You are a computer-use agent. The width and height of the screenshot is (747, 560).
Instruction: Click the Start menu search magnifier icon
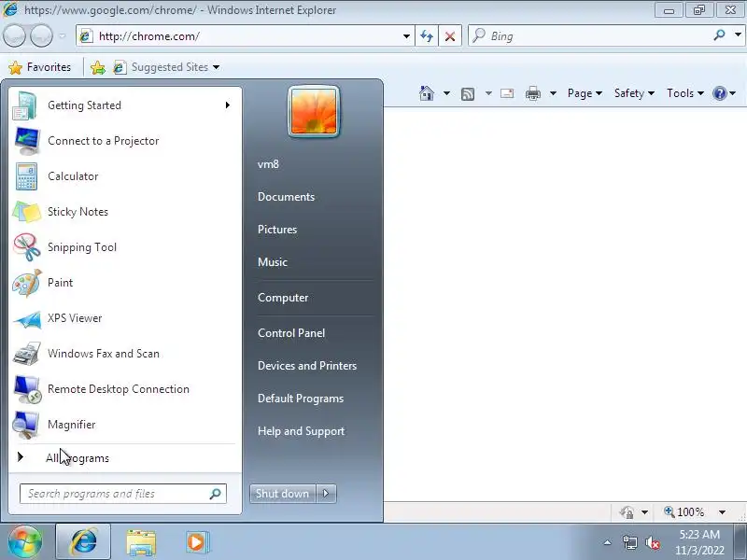click(x=216, y=494)
